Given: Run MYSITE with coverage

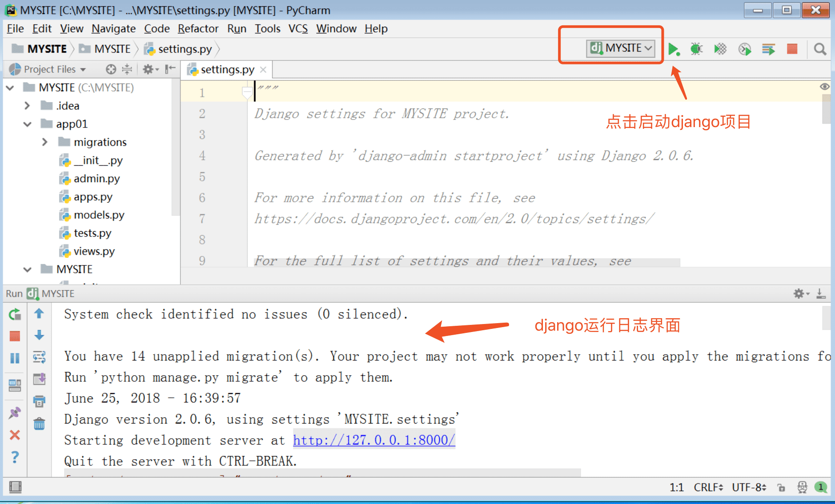Looking at the screenshot, I should click(720, 49).
